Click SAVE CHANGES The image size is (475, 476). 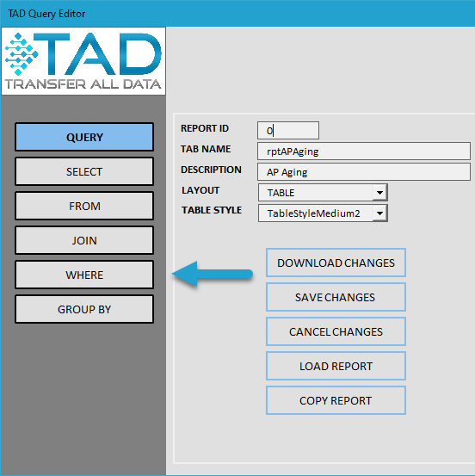click(336, 297)
